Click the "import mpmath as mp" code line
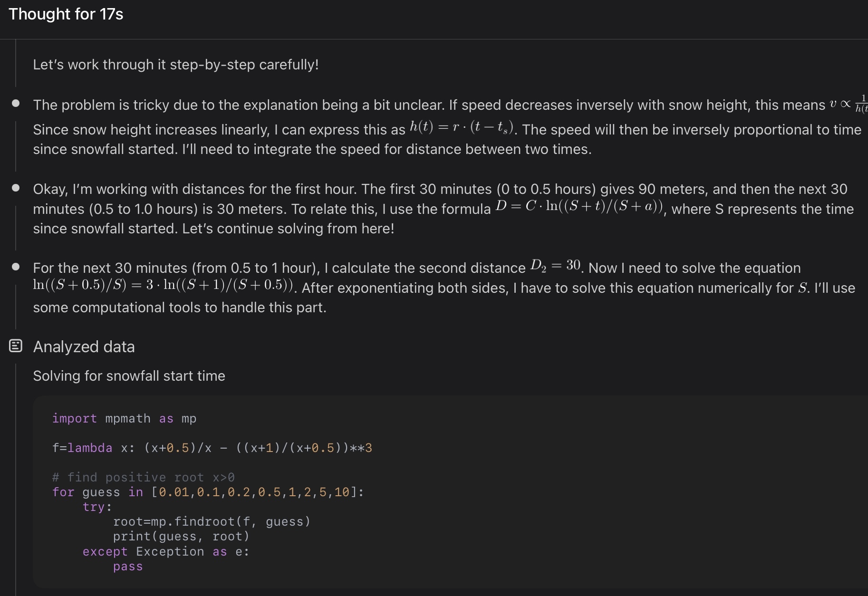Viewport: 868px width, 596px height. pos(124,419)
